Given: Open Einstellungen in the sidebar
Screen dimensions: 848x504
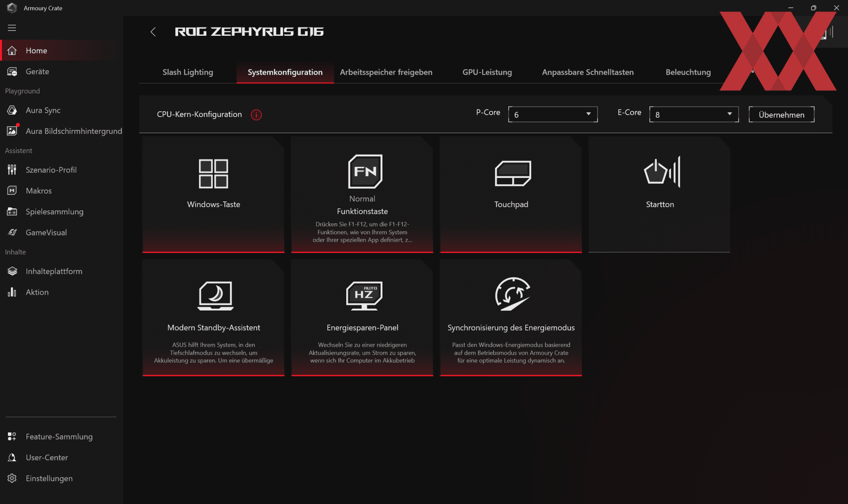Looking at the screenshot, I should [49, 479].
